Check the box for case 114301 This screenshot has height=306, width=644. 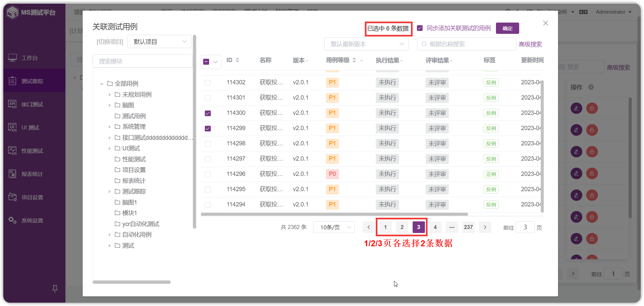208,98
